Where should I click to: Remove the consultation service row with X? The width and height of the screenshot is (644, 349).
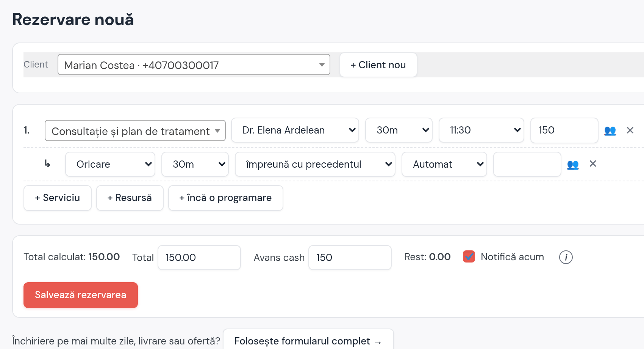click(630, 130)
